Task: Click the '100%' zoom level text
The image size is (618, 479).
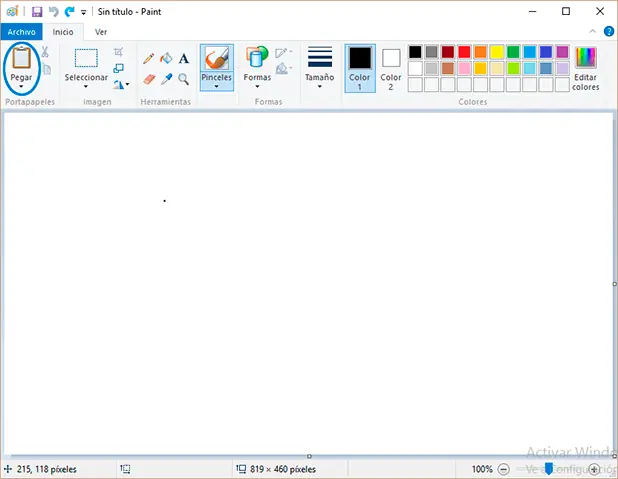Action: click(x=482, y=469)
